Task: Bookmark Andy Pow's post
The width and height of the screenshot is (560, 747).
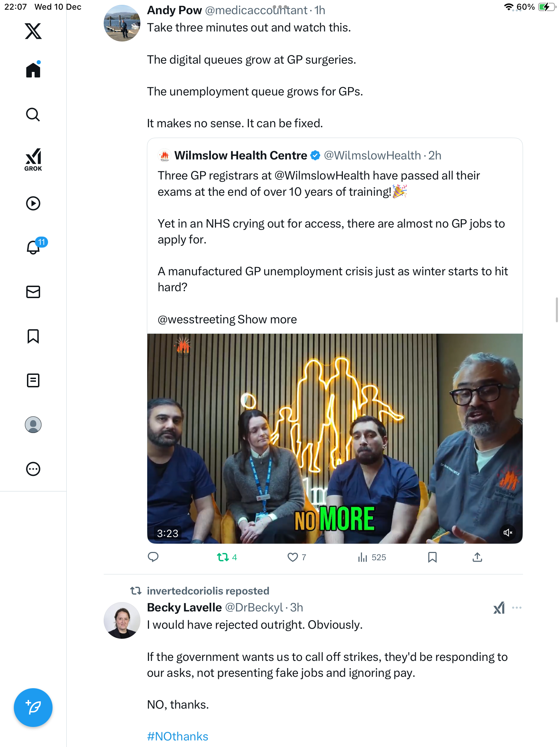Action: (432, 557)
